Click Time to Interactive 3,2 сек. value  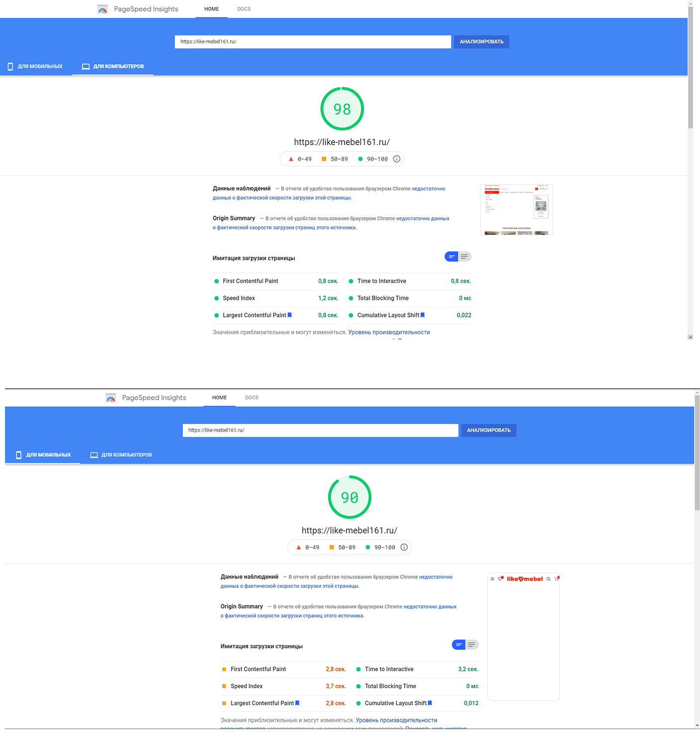468,669
